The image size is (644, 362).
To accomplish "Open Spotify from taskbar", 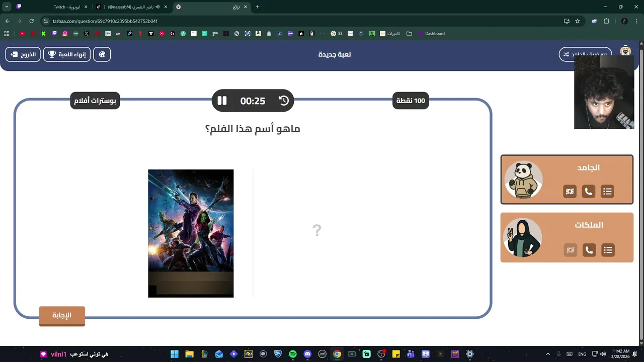I will pos(293,354).
